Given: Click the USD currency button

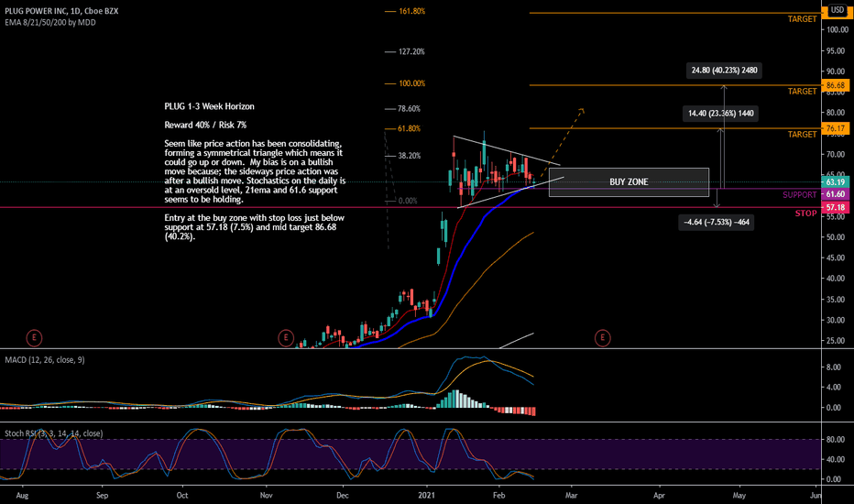Looking at the screenshot, I should [838, 10].
